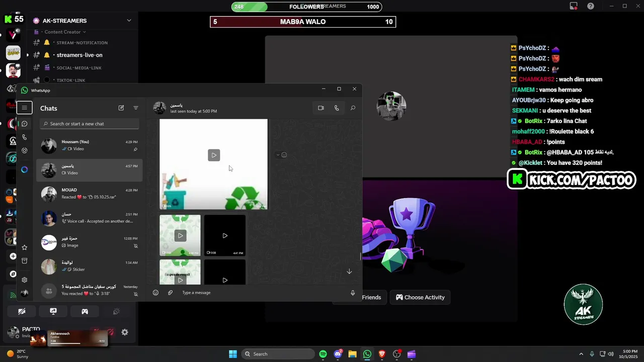This screenshot has width=644, height=362.
Task: Open the Chats tab in WhatsApp sidebar
Action: pyautogui.click(x=24, y=124)
